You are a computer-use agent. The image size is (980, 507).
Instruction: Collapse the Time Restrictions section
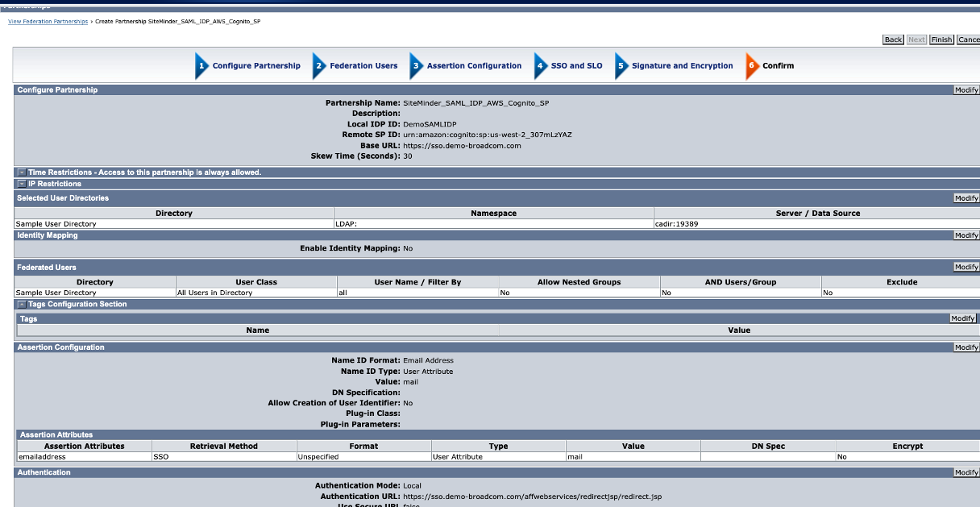[x=22, y=172]
